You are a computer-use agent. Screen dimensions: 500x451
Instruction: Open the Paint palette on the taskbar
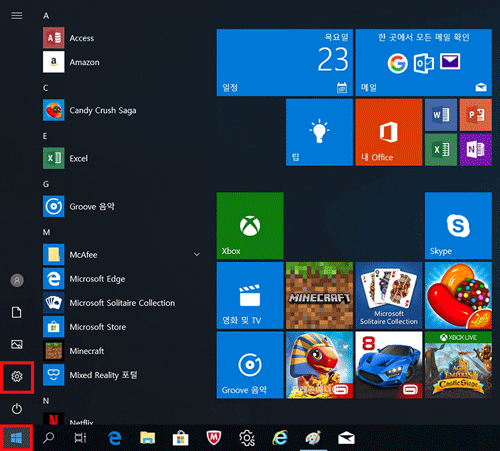click(x=313, y=438)
